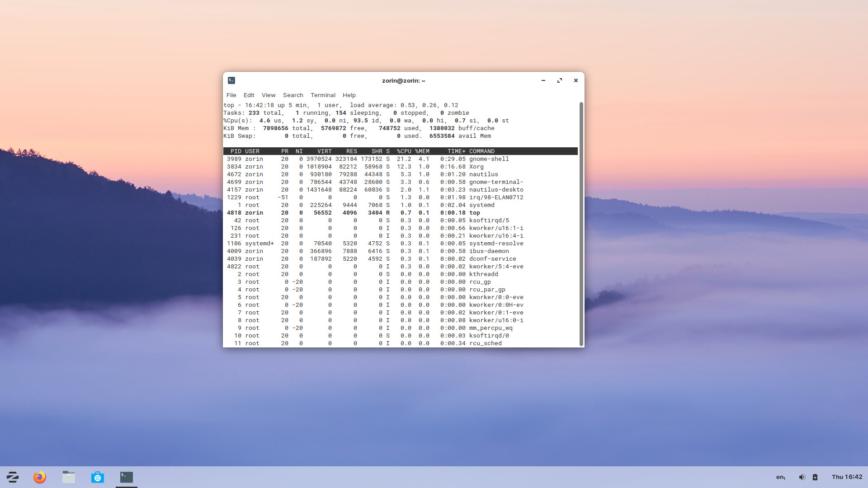
Task: Launch Firefox from the taskbar
Action: pyautogui.click(x=40, y=477)
